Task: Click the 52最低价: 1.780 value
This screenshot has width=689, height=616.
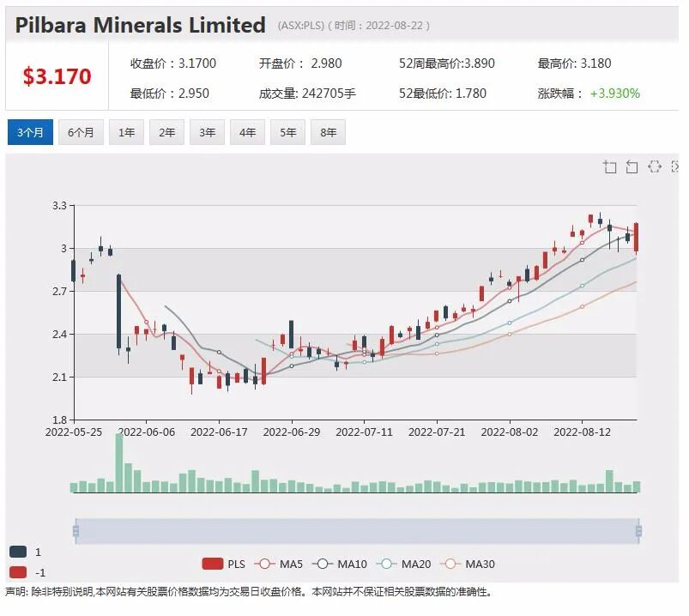Action: [443, 94]
